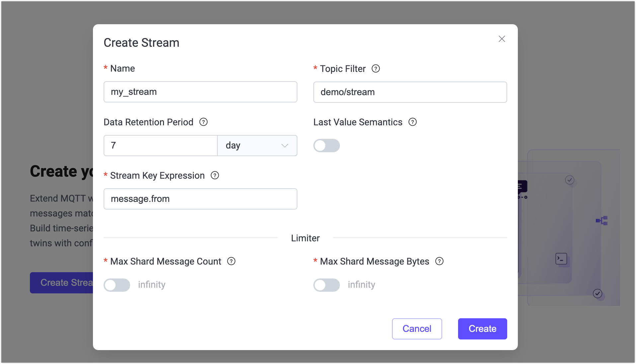
Task: Open Last Value Semantics help tooltip
Action: (412, 122)
